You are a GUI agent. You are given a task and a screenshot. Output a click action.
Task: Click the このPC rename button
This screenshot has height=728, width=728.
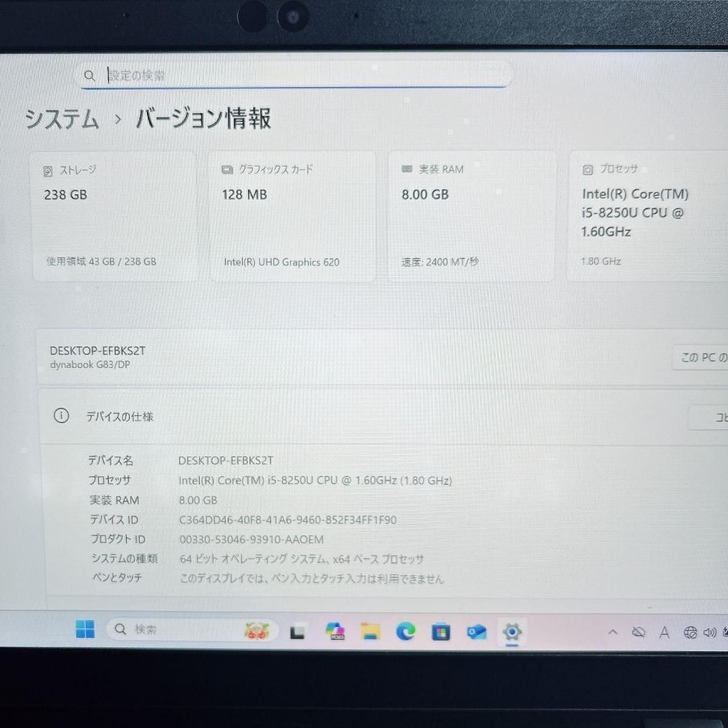click(703, 357)
